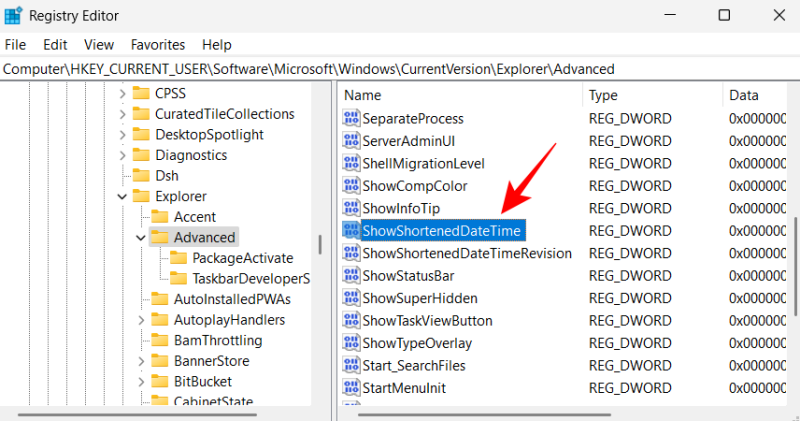This screenshot has width=800, height=421.
Task: Click the DWORD icon beside ShowStatusBar
Action: tap(351, 275)
